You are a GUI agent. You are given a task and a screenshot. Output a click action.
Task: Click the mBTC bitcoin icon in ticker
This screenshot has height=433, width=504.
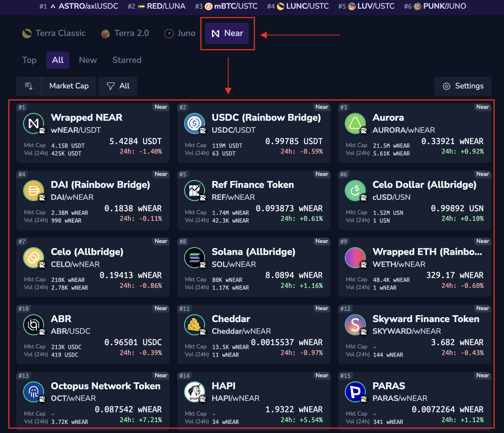coord(208,7)
